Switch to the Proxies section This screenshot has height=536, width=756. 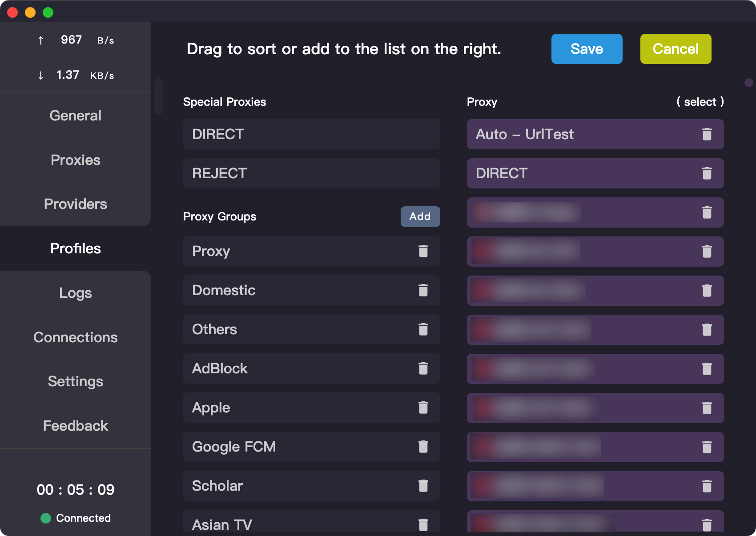click(x=76, y=160)
